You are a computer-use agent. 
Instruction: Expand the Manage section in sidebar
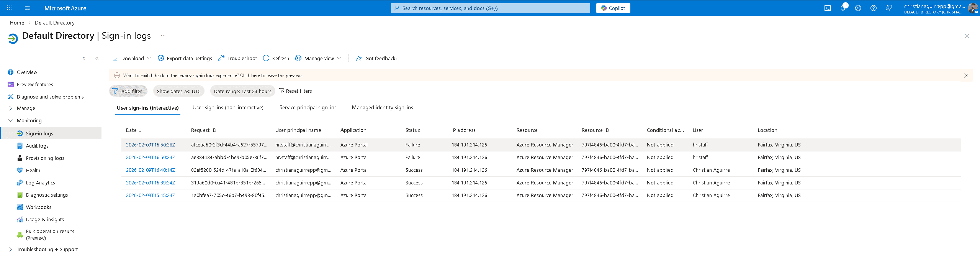(x=11, y=109)
